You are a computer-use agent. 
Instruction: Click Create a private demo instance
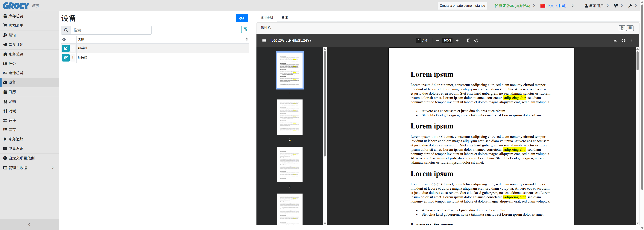point(462,5)
